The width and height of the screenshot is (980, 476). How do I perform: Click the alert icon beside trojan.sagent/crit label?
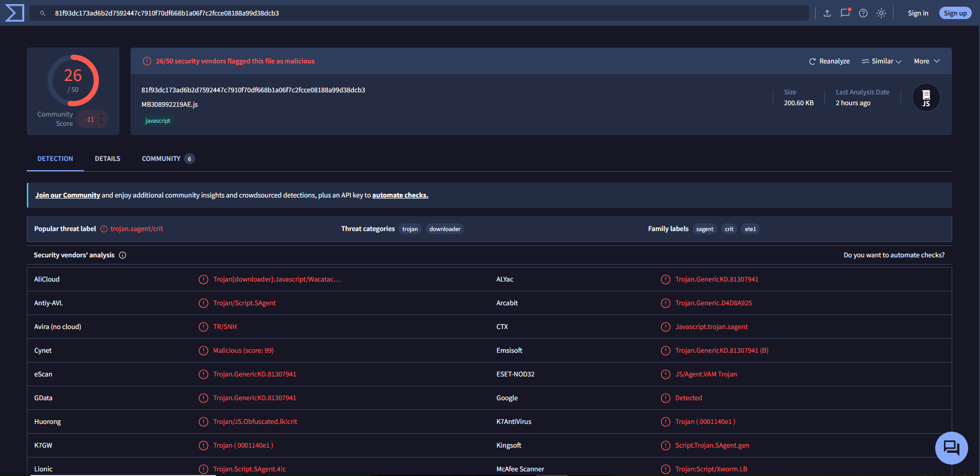click(104, 229)
